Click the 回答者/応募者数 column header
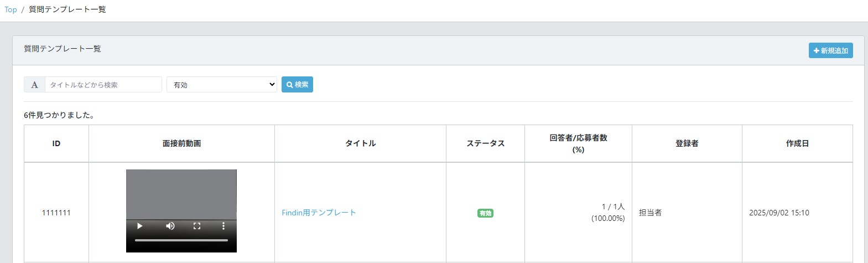 578,143
